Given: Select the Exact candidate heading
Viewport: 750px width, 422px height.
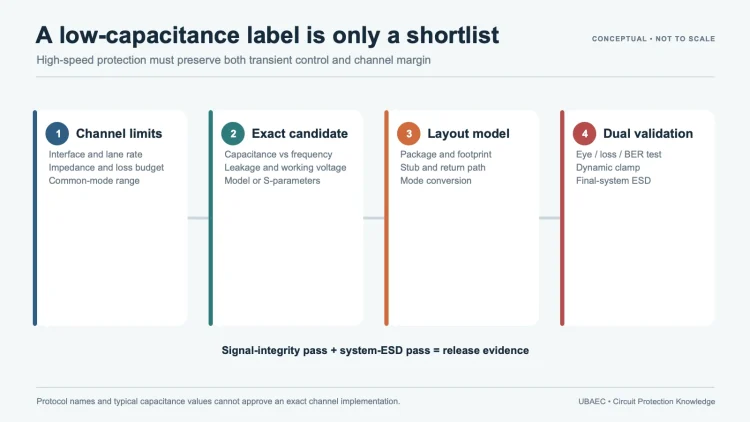Looking at the screenshot, I should pos(300,133).
